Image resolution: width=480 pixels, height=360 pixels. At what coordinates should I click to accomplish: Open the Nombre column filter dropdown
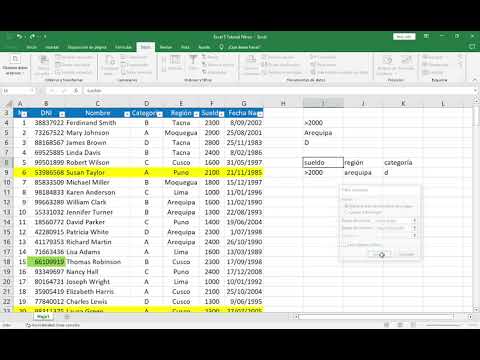(x=127, y=114)
